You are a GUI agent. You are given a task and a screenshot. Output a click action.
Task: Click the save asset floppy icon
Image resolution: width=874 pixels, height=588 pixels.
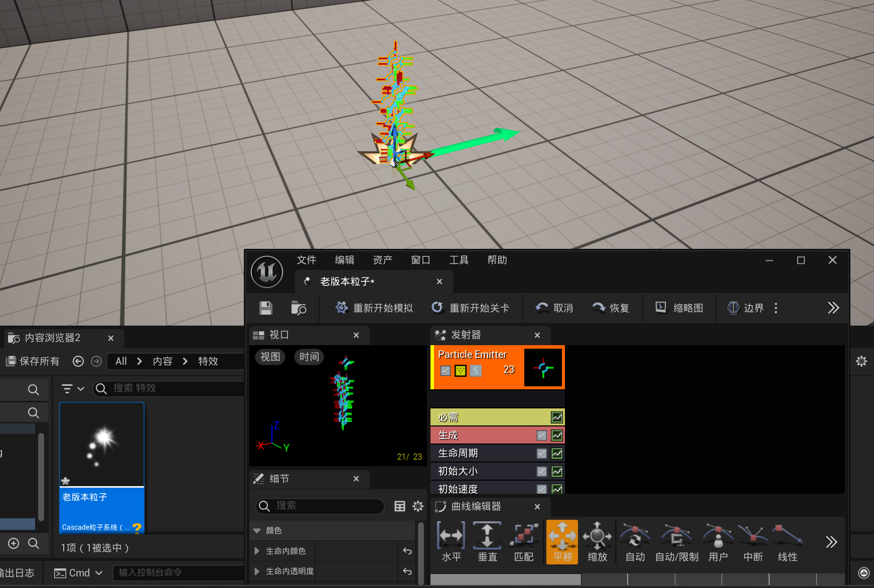pyautogui.click(x=265, y=308)
